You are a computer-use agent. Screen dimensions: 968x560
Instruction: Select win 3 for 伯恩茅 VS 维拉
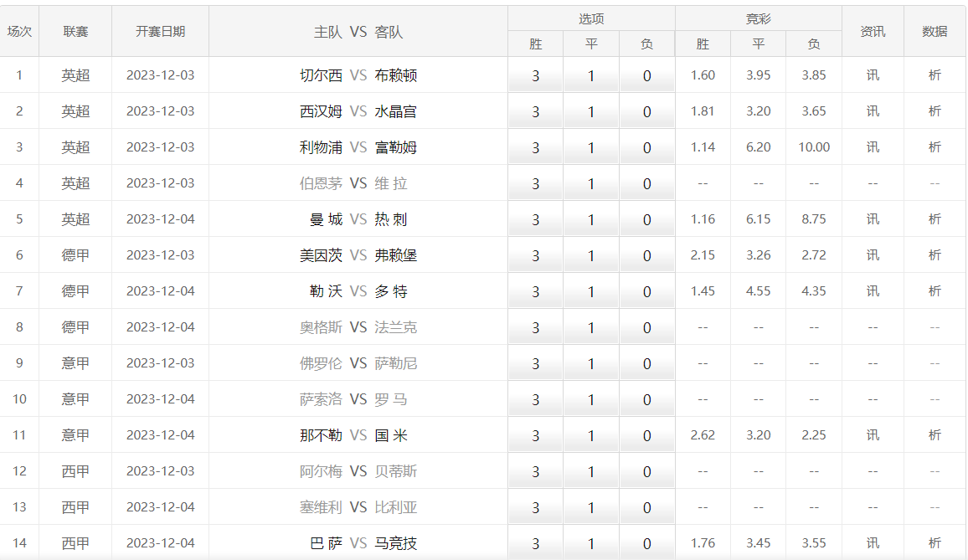pos(535,183)
